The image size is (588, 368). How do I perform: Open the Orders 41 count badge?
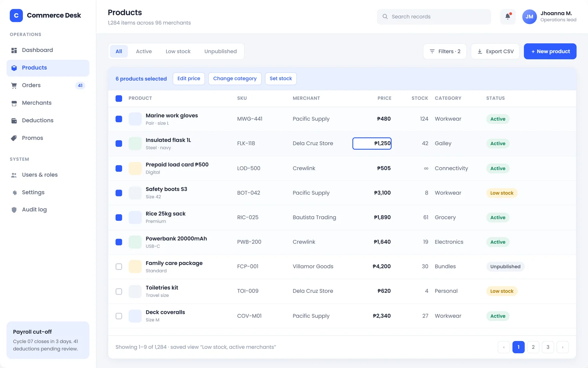coord(80,85)
